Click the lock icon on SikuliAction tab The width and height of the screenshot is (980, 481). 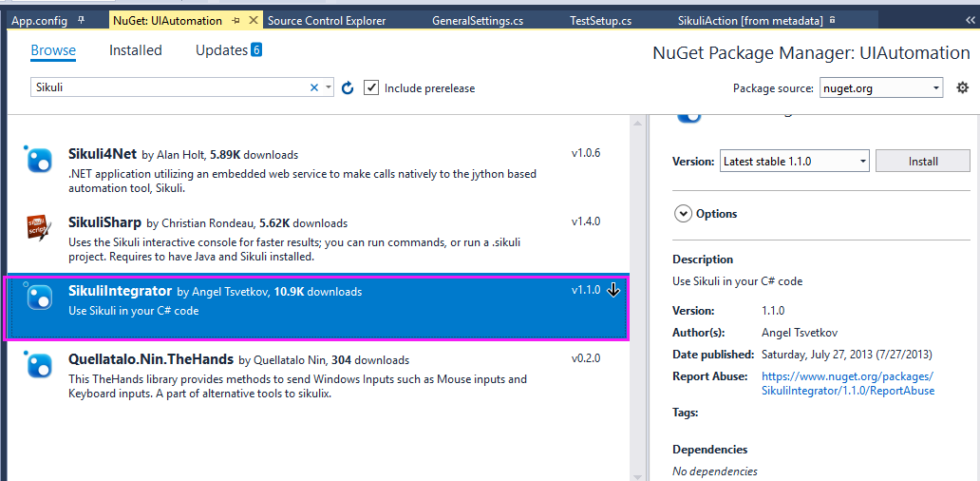832,21
